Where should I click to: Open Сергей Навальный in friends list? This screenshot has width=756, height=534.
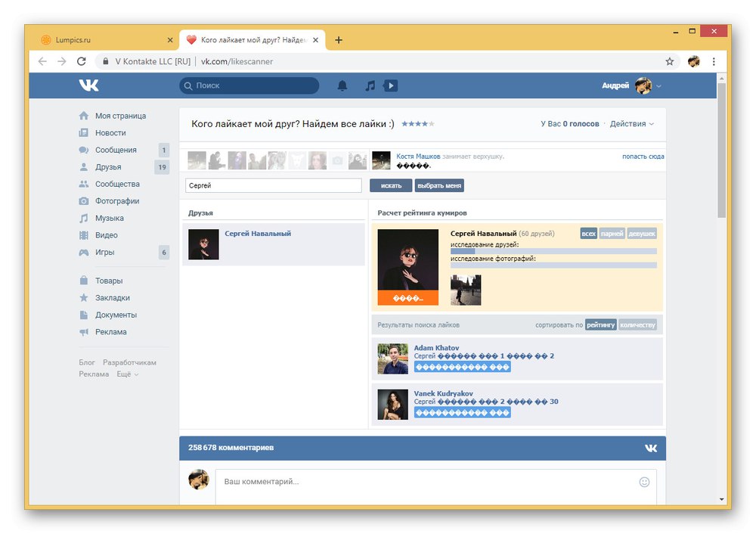(258, 234)
